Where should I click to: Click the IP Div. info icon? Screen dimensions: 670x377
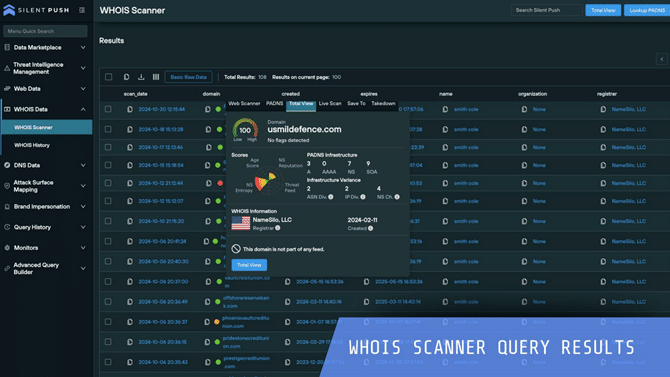(363, 197)
